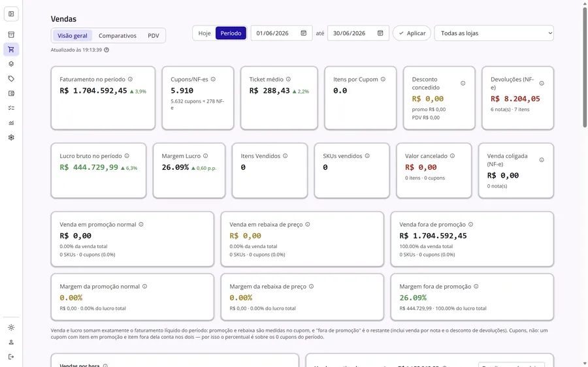Click info icon next to Margem fora de promoção
588x367 pixels.
(476, 287)
